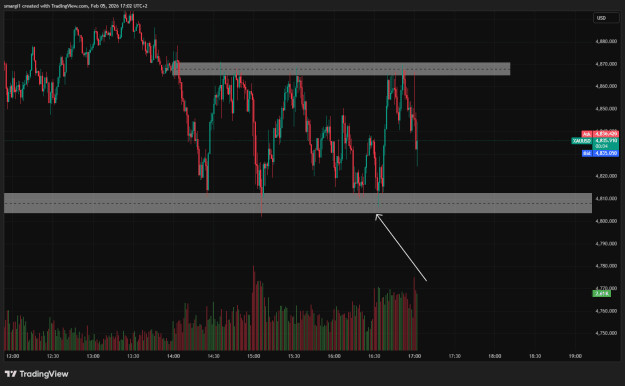Click the 4,790.000 price axis label
The width and height of the screenshot is (625, 386).
point(606,243)
